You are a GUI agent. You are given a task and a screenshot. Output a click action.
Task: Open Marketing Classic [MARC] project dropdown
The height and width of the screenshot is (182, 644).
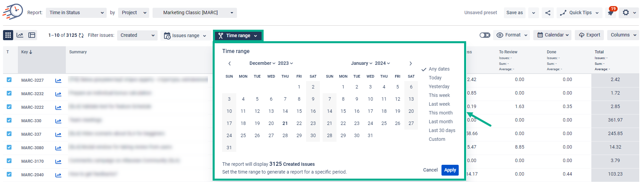[x=195, y=13]
